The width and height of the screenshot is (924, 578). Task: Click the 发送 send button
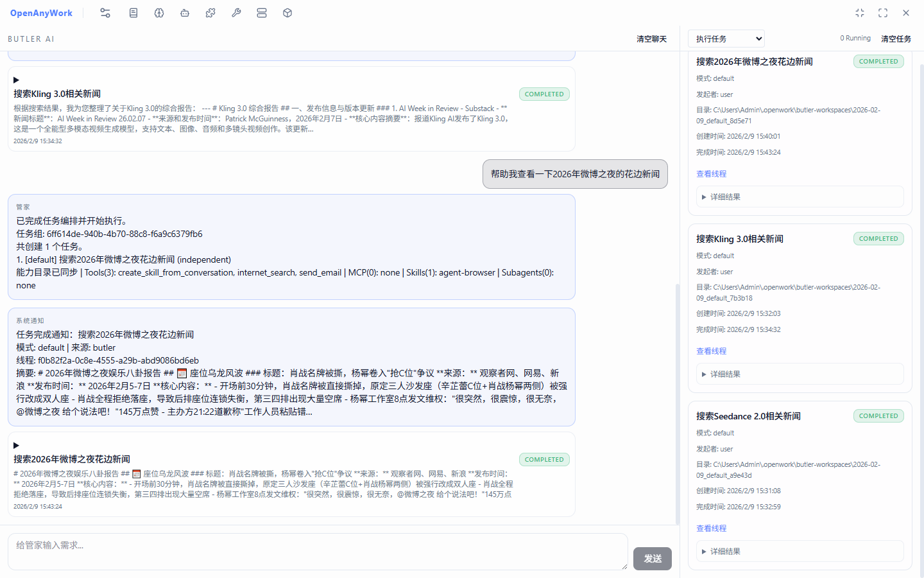point(652,559)
